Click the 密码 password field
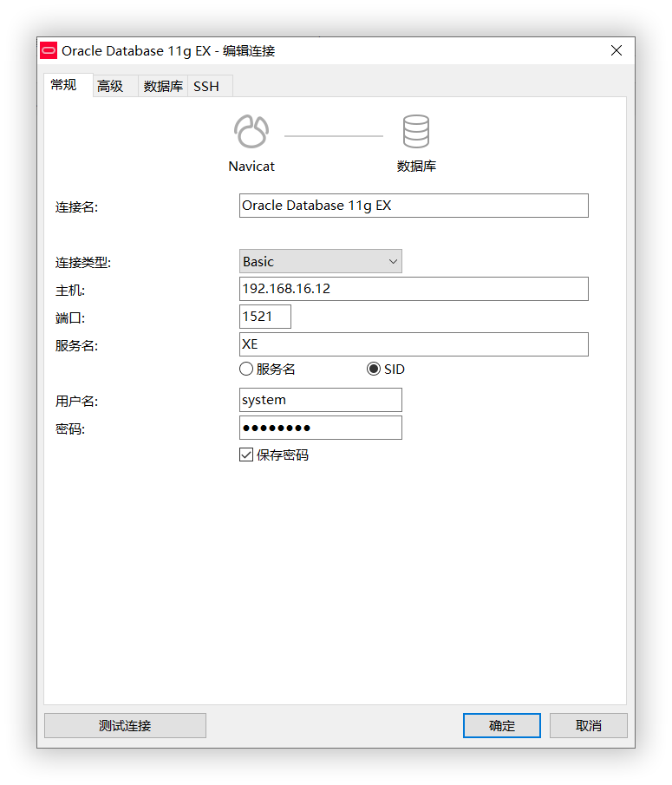 click(x=320, y=428)
